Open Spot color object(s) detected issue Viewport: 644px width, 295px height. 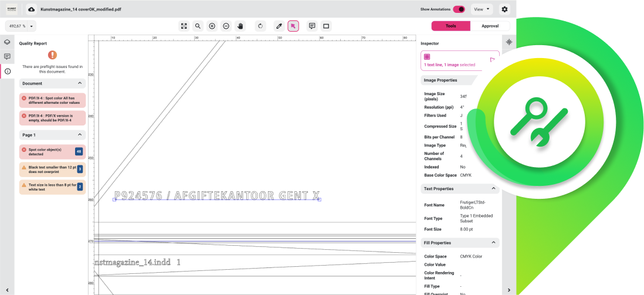(x=53, y=152)
